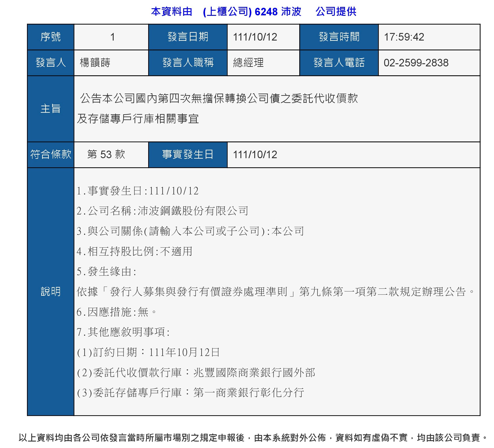Click line '1.事實發生日:111/10/12'

click(x=137, y=191)
